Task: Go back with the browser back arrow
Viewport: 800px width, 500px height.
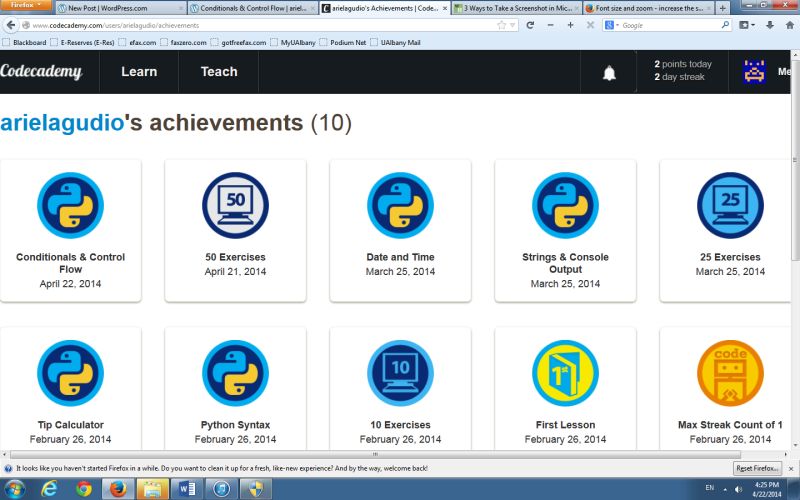Action: coord(11,25)
